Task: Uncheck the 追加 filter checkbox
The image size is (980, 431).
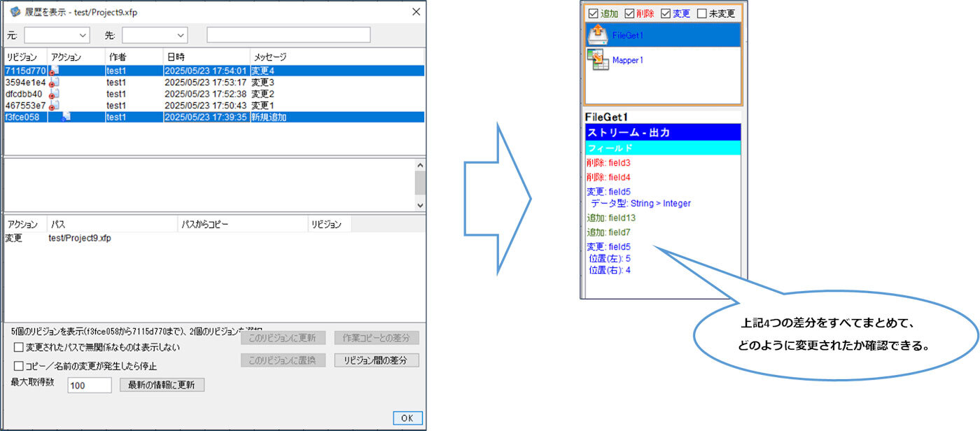Action: pyautogui.click(x=592, y=13)
